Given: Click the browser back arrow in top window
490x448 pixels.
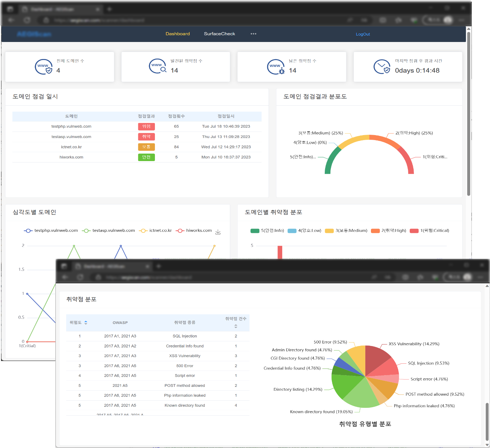Looking at the screenshot, I should [11, 20].
